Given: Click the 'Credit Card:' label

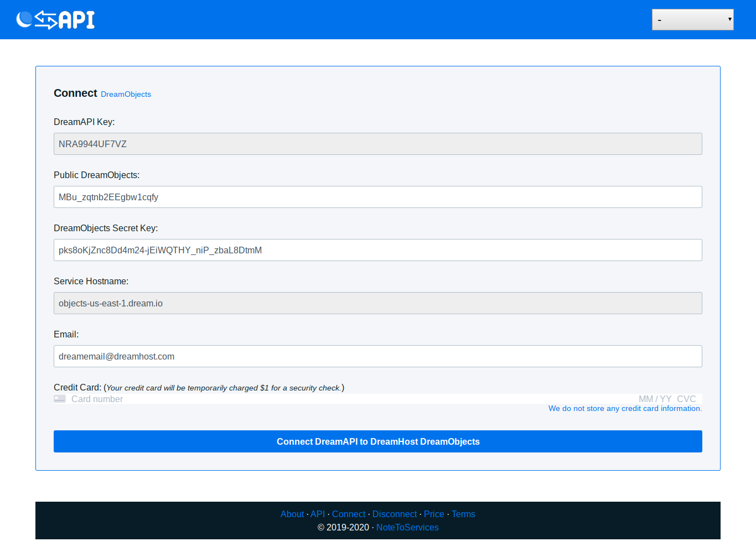Looking at the screenshot, I should (x=77, y=387).
